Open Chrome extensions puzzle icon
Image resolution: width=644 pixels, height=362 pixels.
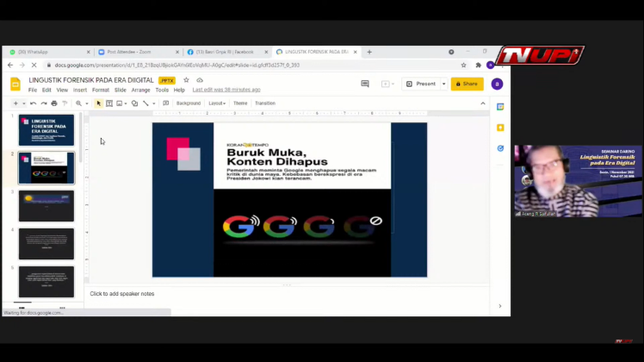point(479,65)
